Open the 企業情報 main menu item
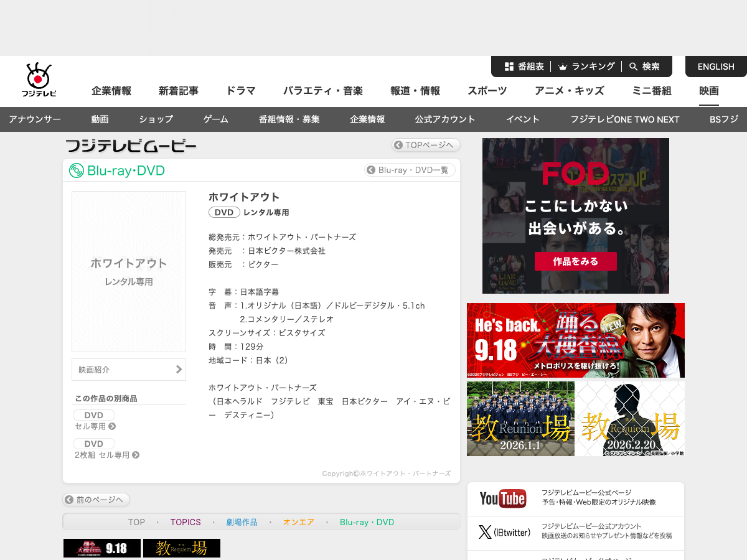Image resolution: width=747 pixels, height=560 pixels. coord(111,91)
